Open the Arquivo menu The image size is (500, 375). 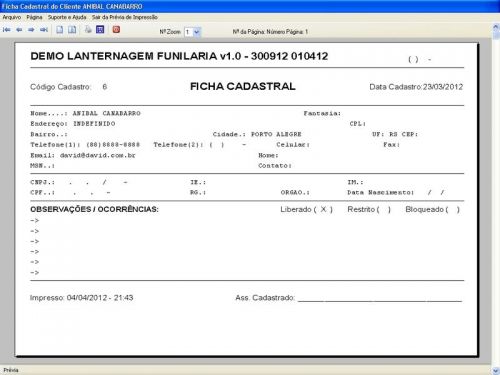tap(12, 17)
